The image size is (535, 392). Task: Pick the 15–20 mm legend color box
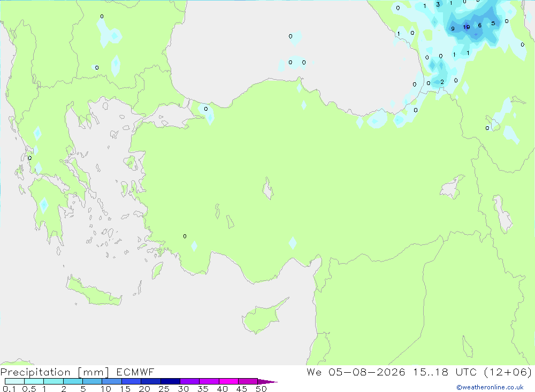point(132,381)
